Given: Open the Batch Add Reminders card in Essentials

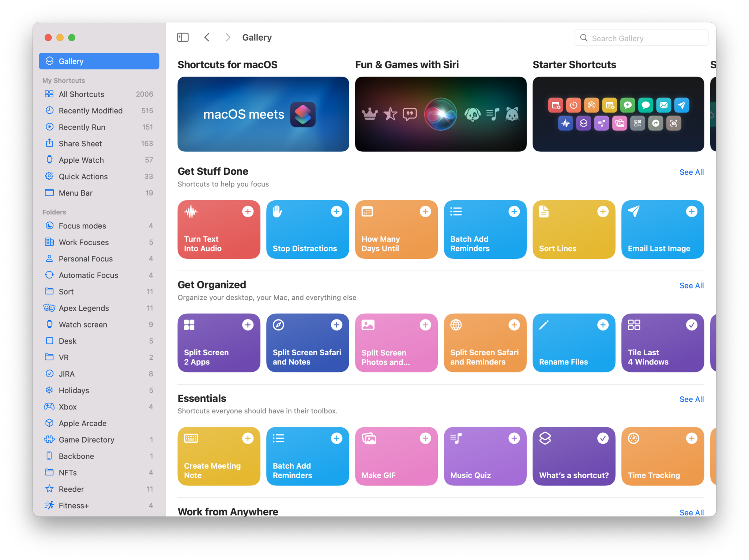Looking at the screenshot, I should (x=308, y=456).
